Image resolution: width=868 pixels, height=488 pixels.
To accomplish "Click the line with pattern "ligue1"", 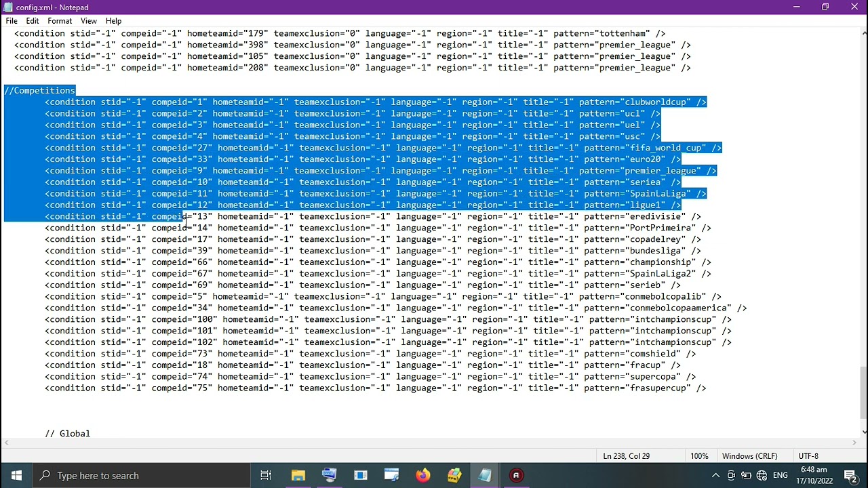I will click(363, 205).
